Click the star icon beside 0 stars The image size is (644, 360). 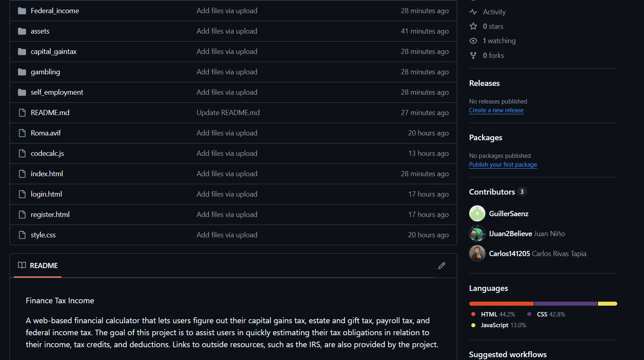(473, 26)
